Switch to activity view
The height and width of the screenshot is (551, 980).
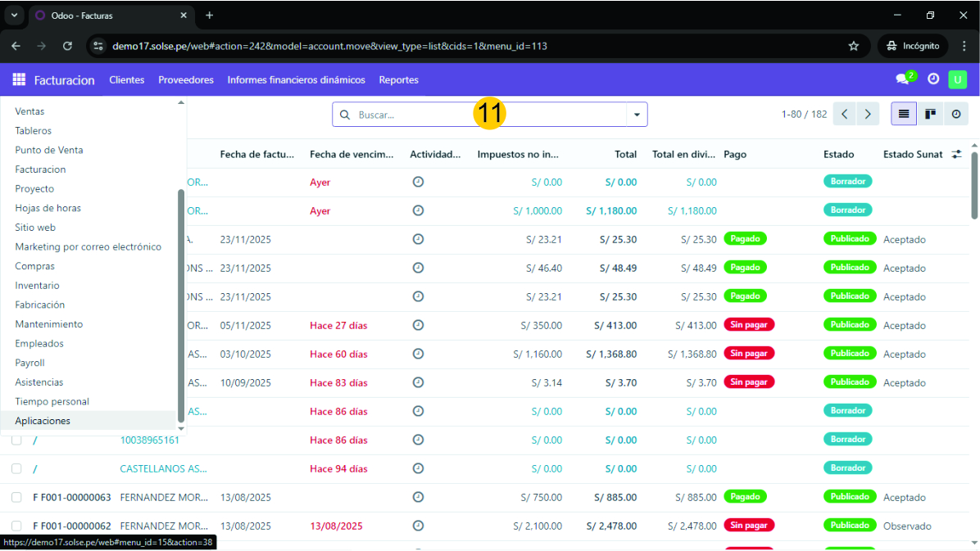tap(955, 115)
